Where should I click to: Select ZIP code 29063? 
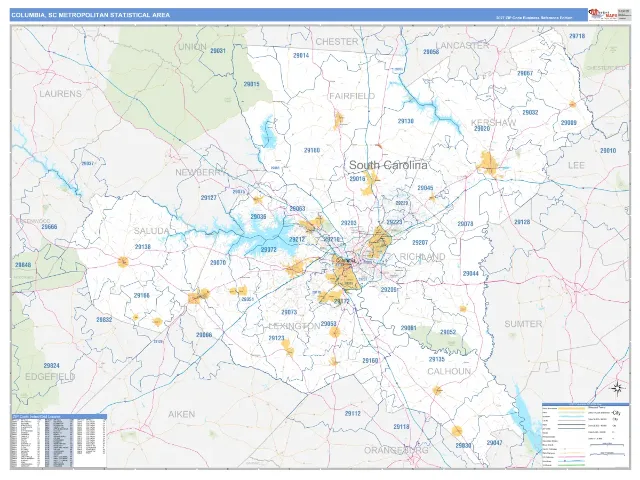297,209
